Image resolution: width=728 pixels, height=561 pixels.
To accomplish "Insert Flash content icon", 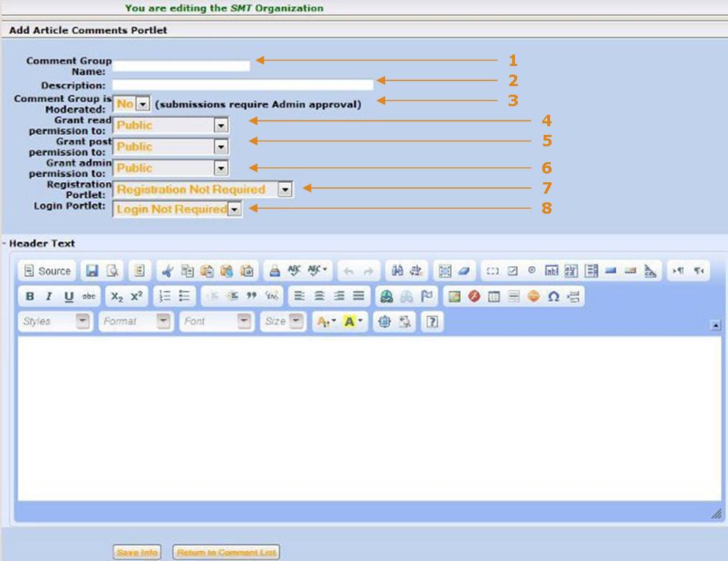I will [x=474, y=296].
